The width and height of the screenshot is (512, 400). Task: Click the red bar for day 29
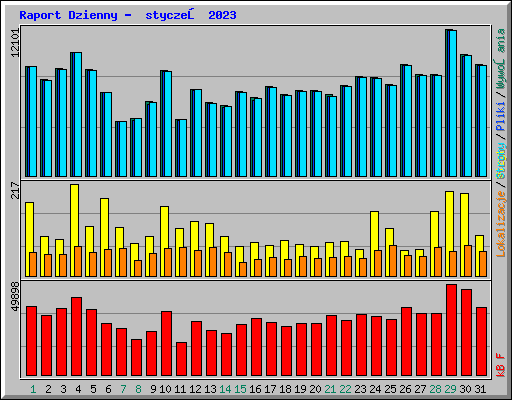click(451, 330)
